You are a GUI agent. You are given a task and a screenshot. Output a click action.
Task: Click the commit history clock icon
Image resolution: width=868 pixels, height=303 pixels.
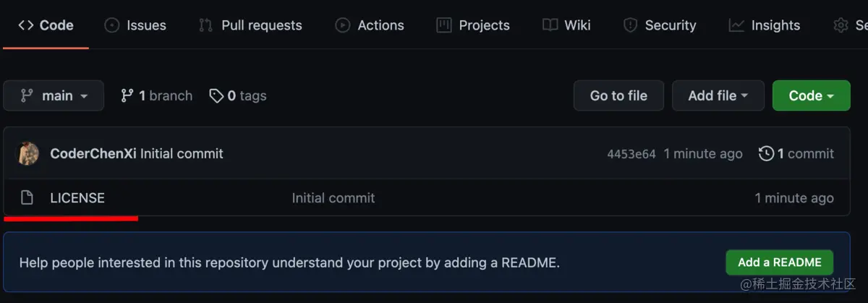pos(766,154)
